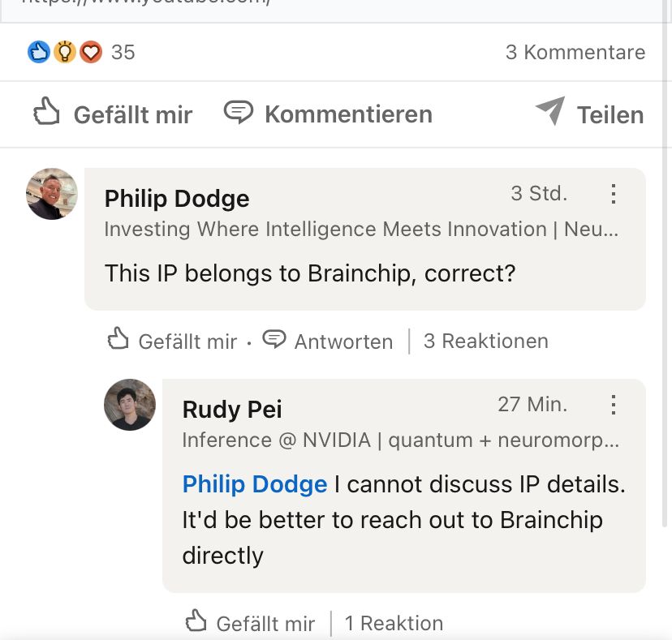Click the thumbs-up Gefällt mir post icon
Image resolution: width=672 pixels, height=640 pixels.
pos(47,113)
